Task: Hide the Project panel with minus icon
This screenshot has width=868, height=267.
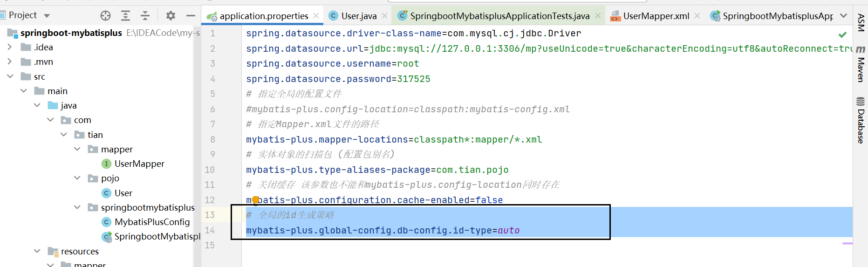Action: pos(190,15)
